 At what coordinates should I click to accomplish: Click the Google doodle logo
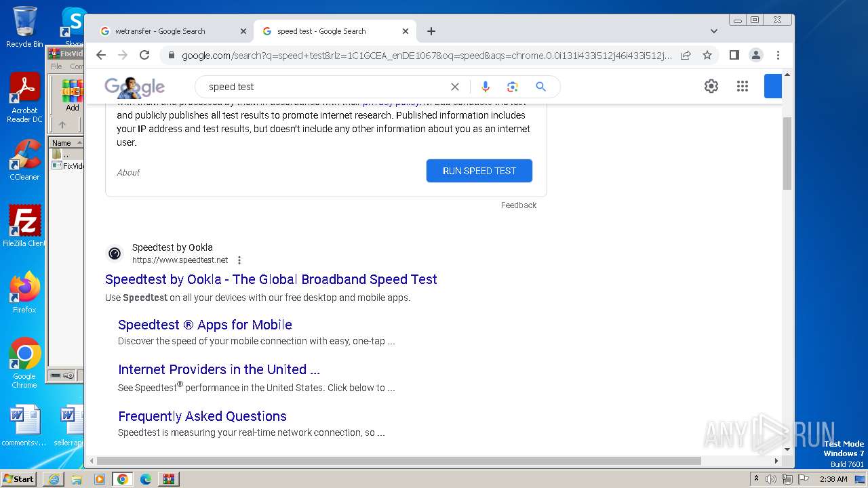(134, 87)
